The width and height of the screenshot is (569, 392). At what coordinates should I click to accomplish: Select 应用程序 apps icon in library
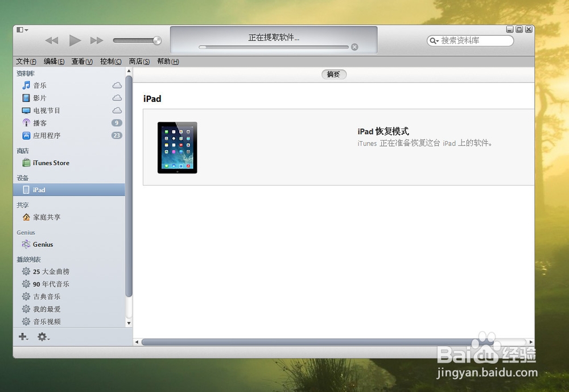(26, 135)
